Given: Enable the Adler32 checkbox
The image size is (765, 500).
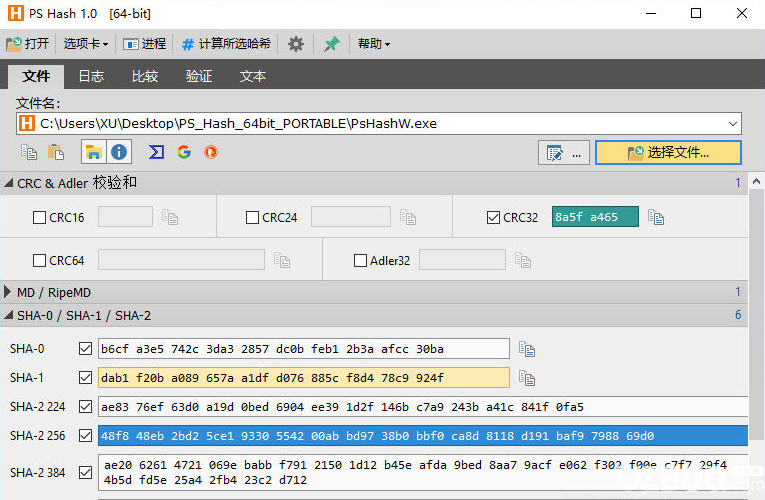Looking at the screenshot, I should pyautogui.click(x=360, y=260).
